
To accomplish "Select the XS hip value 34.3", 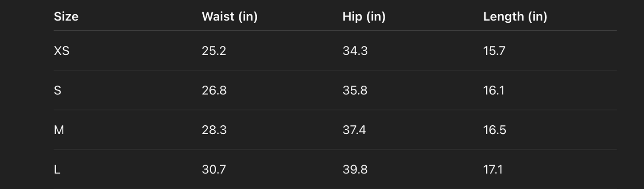I will 355,51.
